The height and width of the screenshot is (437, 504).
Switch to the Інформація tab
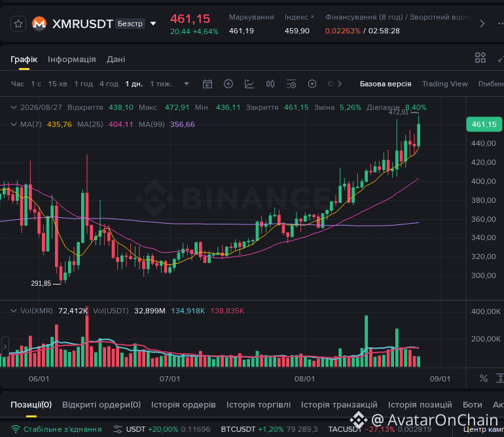[72, 60]
